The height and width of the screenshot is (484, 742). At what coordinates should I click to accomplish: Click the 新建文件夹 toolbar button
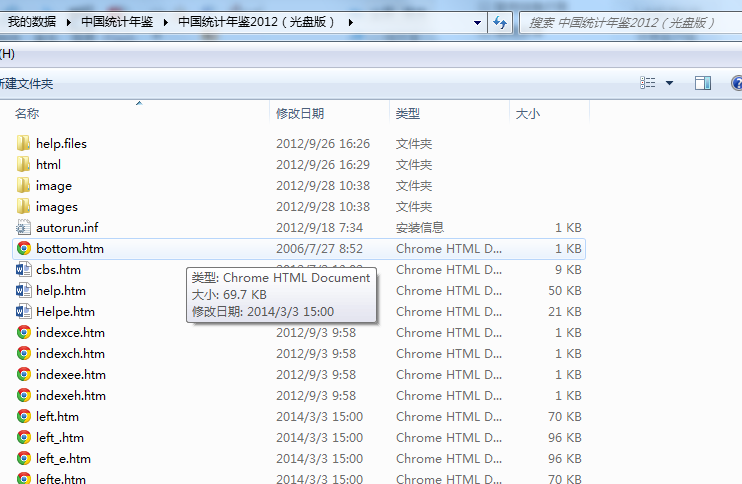click(26, 84)
